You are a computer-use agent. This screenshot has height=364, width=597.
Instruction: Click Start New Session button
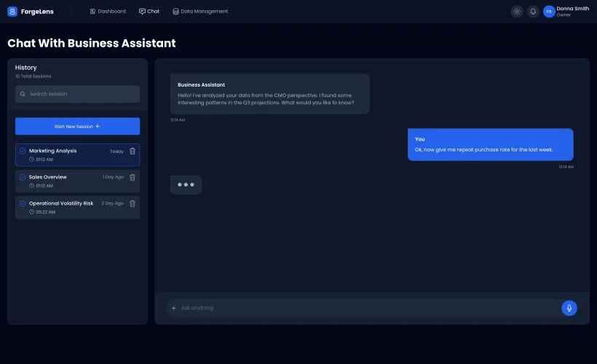[x=77, y=126]
